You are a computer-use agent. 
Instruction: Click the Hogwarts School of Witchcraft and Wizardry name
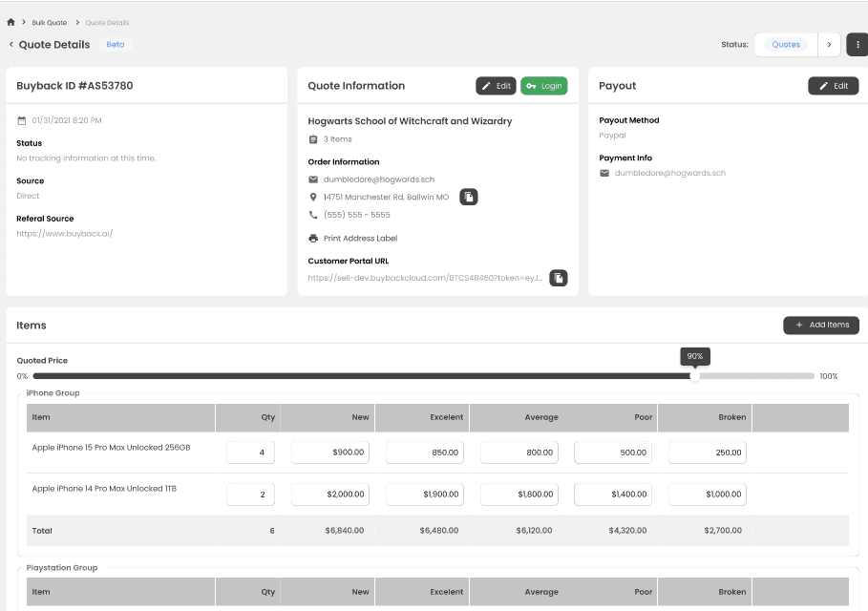coord(410,121)
